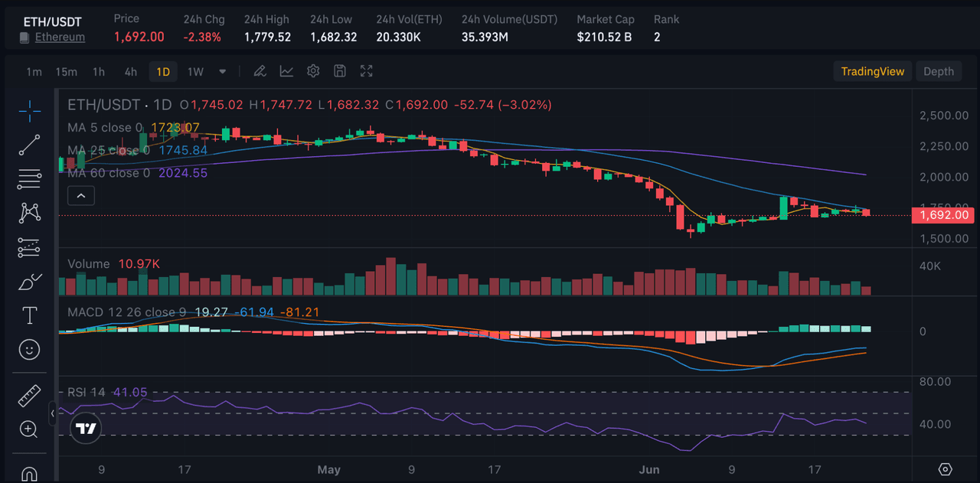Switch to the Depth chart view
The width and height of the screenshot is (980, 483).
[939, 71]
